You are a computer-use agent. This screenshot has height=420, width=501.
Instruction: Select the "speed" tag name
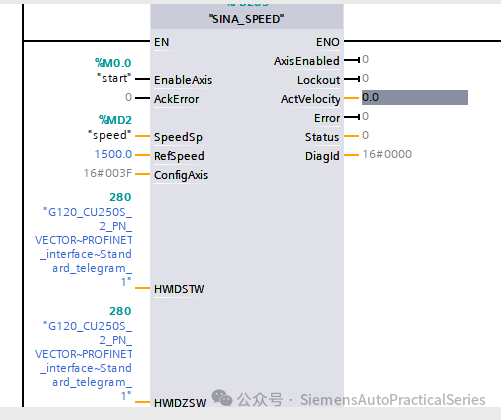110,135
